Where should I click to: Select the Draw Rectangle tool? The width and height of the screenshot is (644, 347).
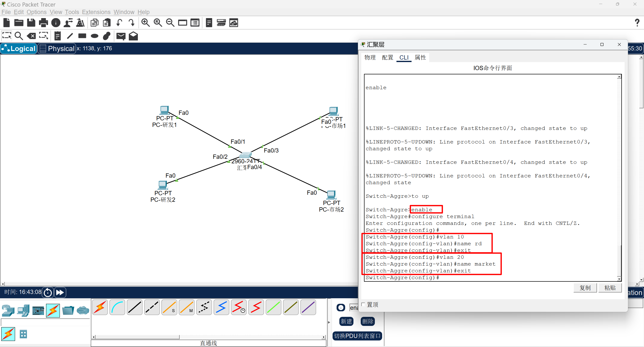pos(82,36)
